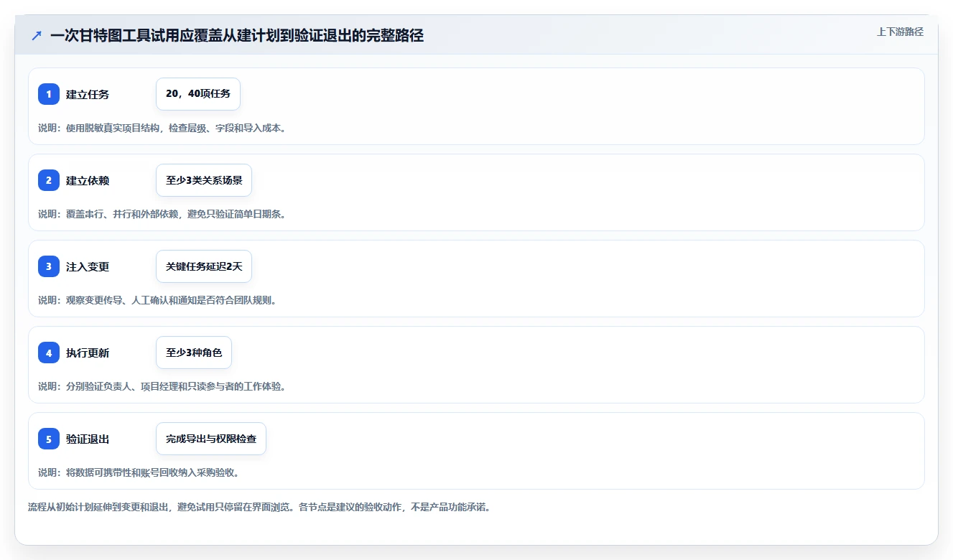The width and height of the screenshot is (953, 560).
Task: Click the footer note starting 流程从初始计划
Action: click(259, 507)
